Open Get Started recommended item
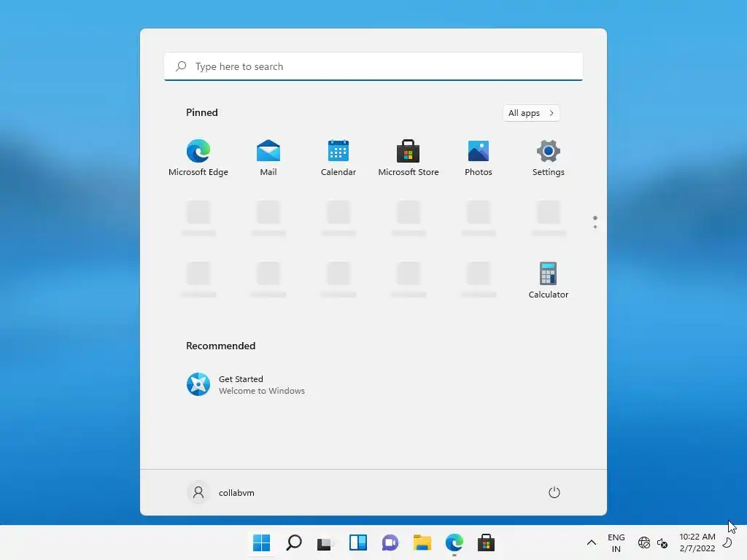Screen dimensions: 747x560 tap(246, 384)
